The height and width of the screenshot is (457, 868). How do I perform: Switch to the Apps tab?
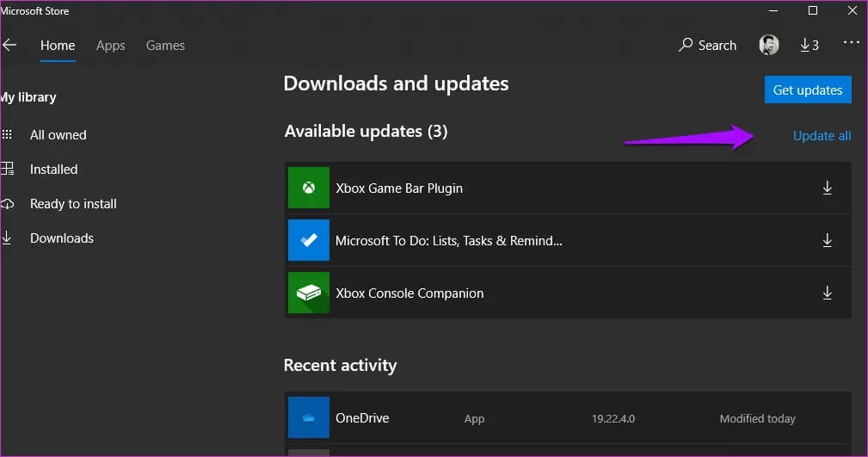click(x=111, y=46)
